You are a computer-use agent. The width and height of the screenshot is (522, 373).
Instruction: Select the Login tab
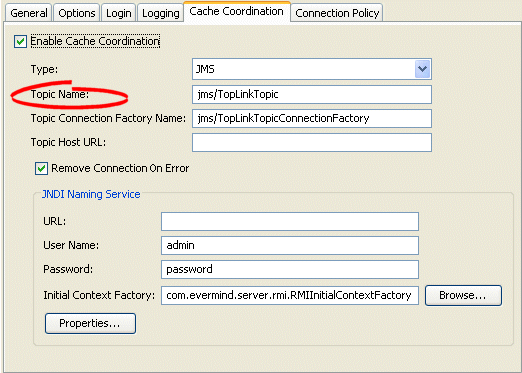118,13
